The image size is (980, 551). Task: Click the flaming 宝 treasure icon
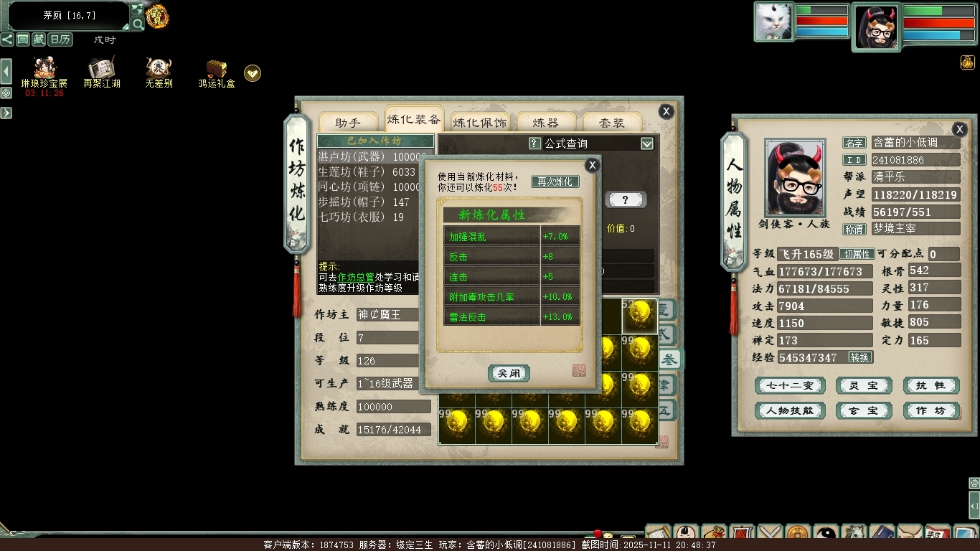[x=157, y=16]
